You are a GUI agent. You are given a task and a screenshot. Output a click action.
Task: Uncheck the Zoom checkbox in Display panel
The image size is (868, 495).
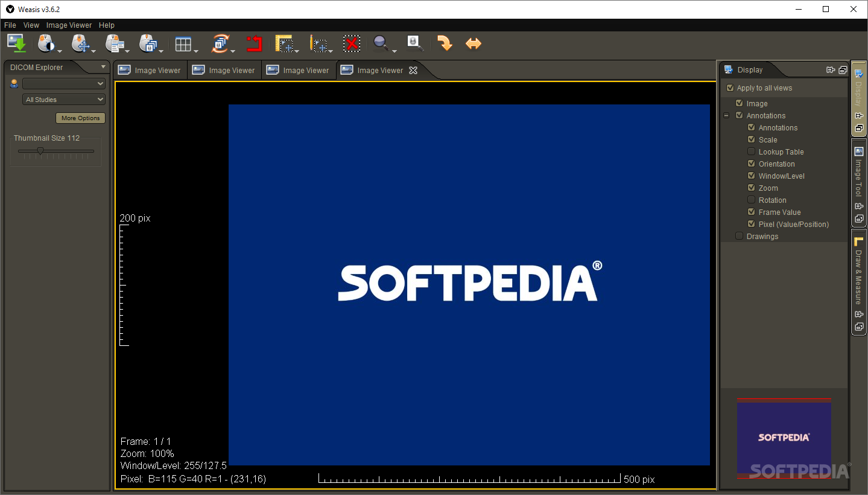pyautogui.click(x=752, y=188)
